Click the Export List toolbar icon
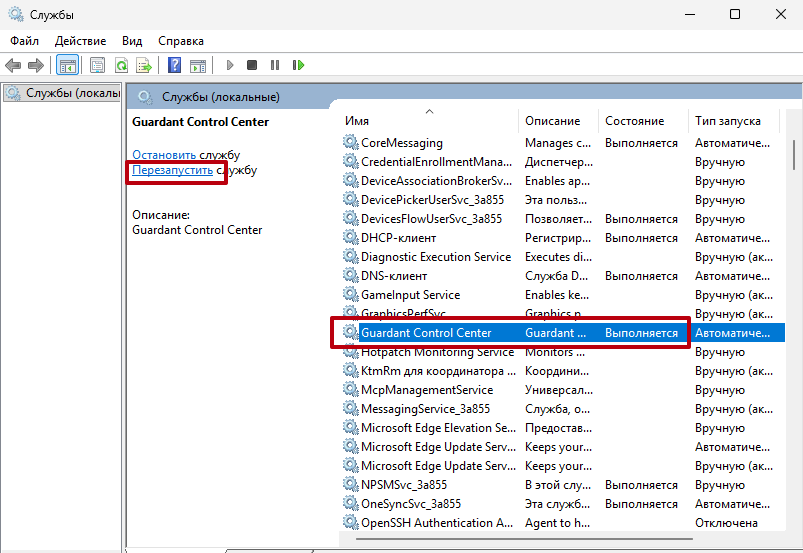The image size is (803, 553). pyautogui.click(x=144, y=65)
